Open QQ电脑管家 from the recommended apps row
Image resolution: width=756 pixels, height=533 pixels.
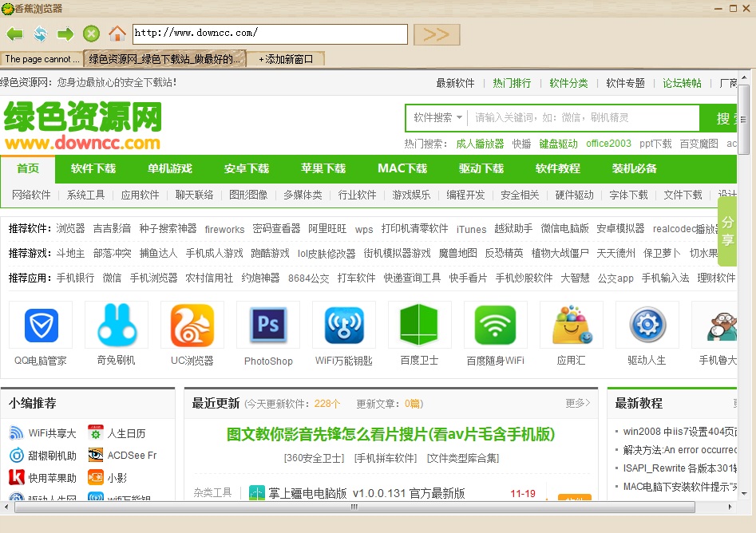point(40,325)
